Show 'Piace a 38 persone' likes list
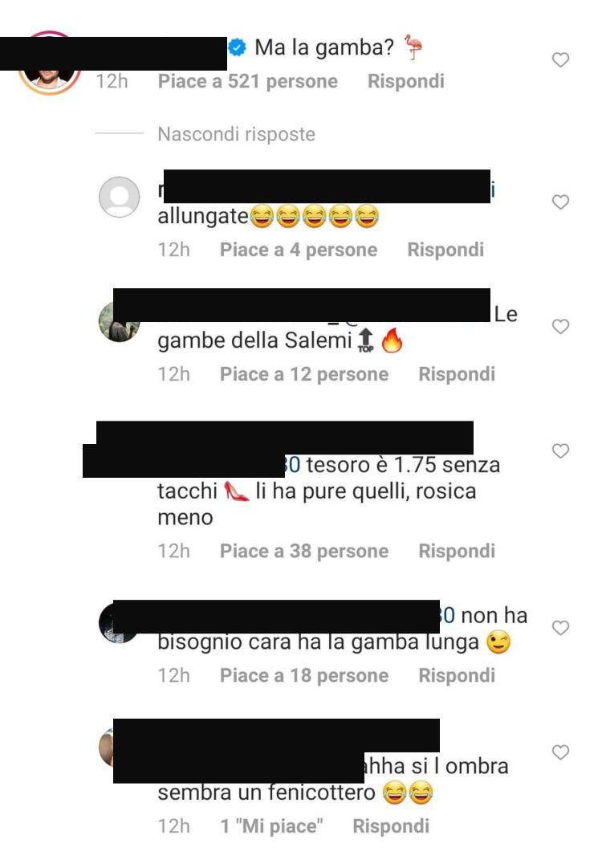The image size is (602, 868). [x=303, y=551]
